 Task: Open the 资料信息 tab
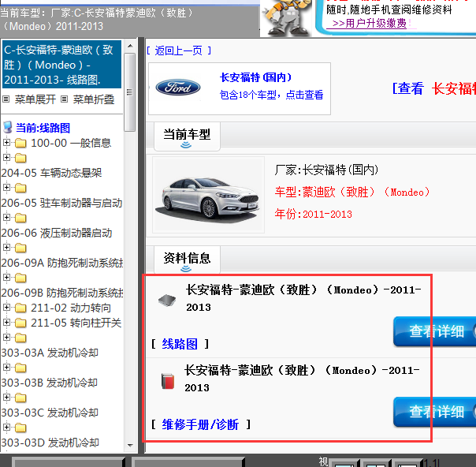point(187,260)
